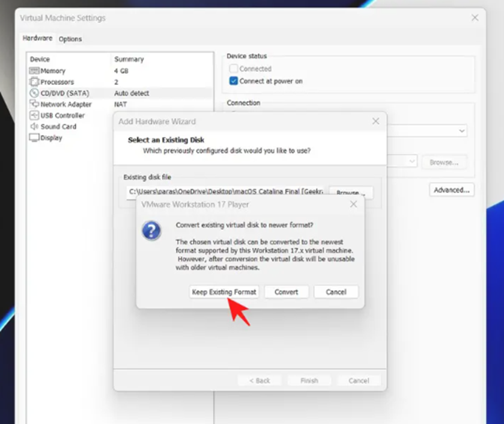This screenshot has width=504, height=424.
Task: Toggle the Connected checkbox
Action: (234, 69)
